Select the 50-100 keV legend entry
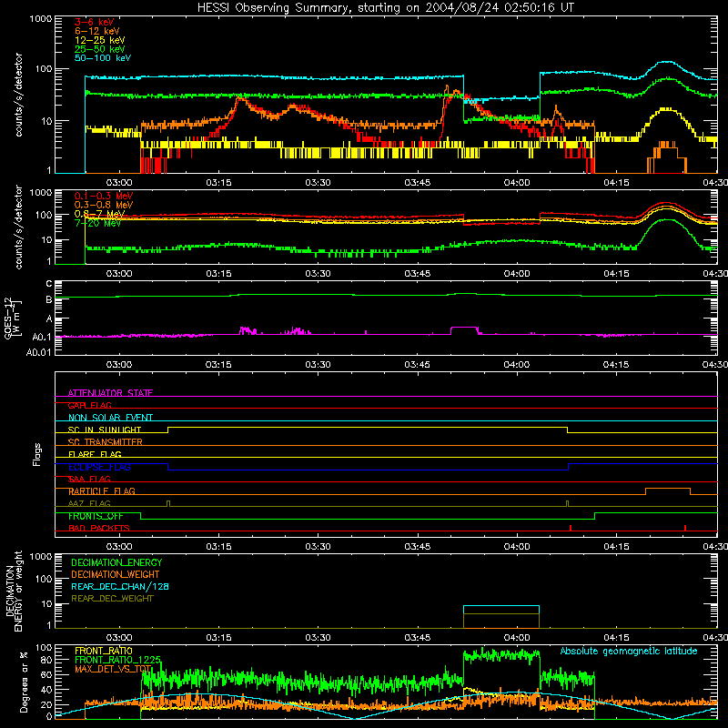This screenshot has height=728, width=728. (x=103, y=57)
